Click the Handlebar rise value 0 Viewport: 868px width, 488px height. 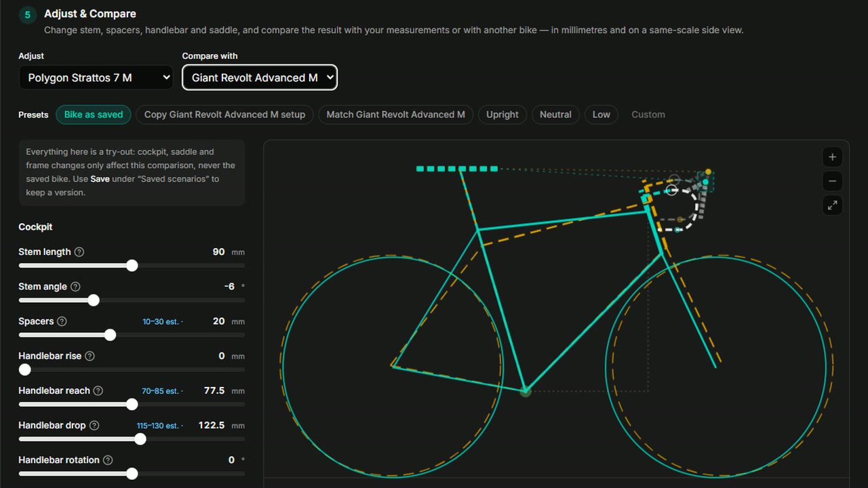coord(222,356)
